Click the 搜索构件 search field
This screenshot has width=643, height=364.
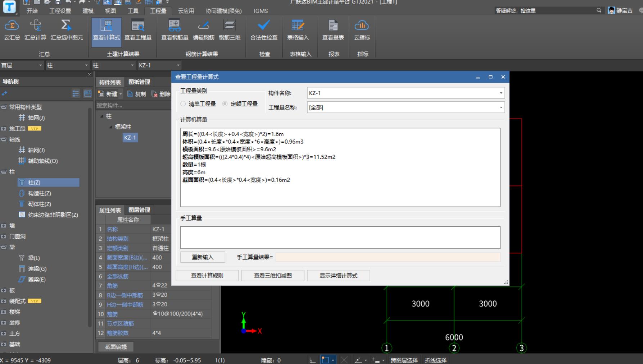point(133,105)
